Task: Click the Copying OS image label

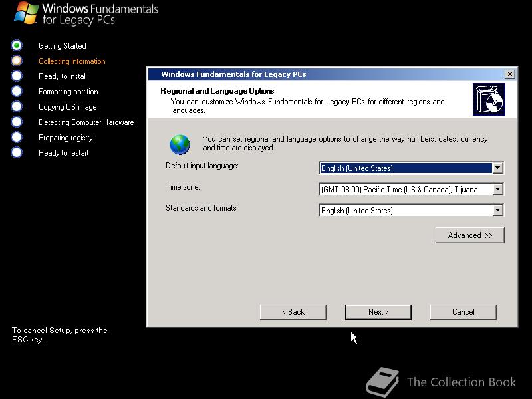Action: (x=68, y=107)
